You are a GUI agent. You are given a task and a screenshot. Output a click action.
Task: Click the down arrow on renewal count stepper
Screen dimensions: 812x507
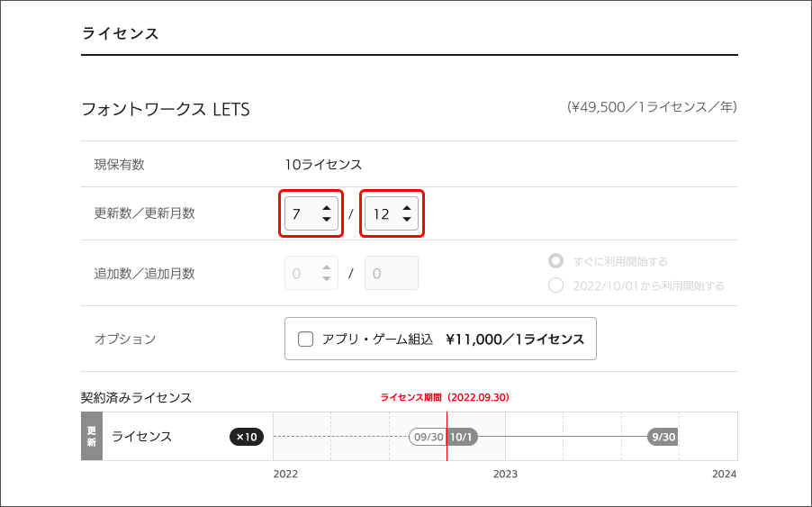pos(326,220)
